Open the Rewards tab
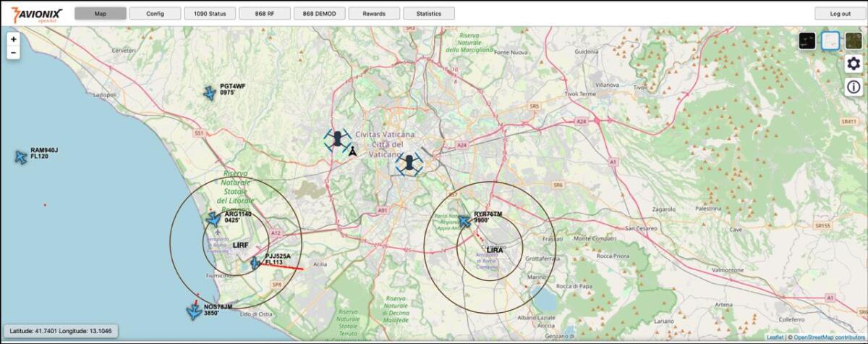This screenshot has height=344, width=868. pos(374,13)
